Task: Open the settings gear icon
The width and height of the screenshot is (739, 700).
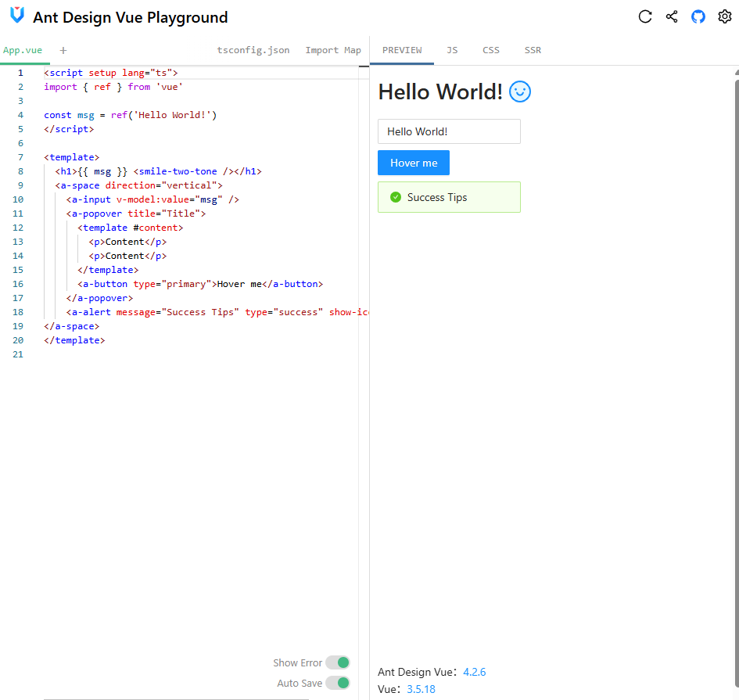Action: tap(724, 16)
